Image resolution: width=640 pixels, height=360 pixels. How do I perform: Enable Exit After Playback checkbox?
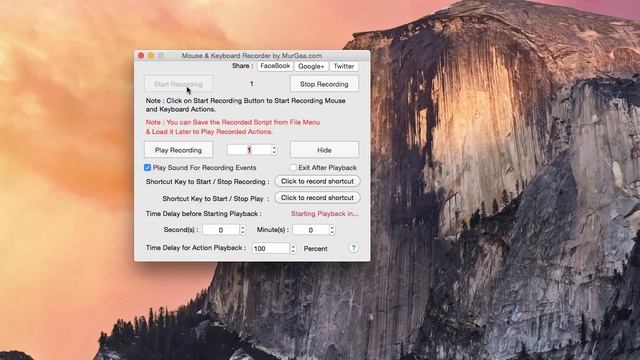[x=293, y=168]
